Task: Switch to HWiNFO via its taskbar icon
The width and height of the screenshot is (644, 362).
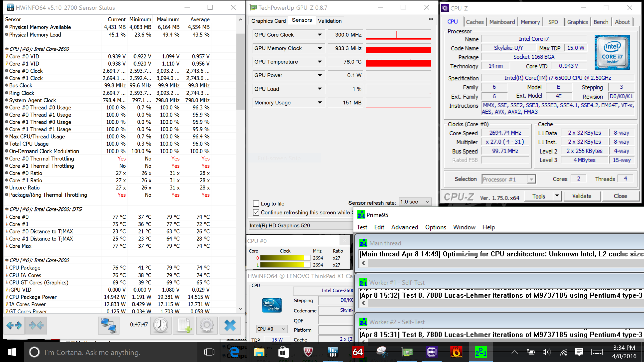Action: point(333,352)
